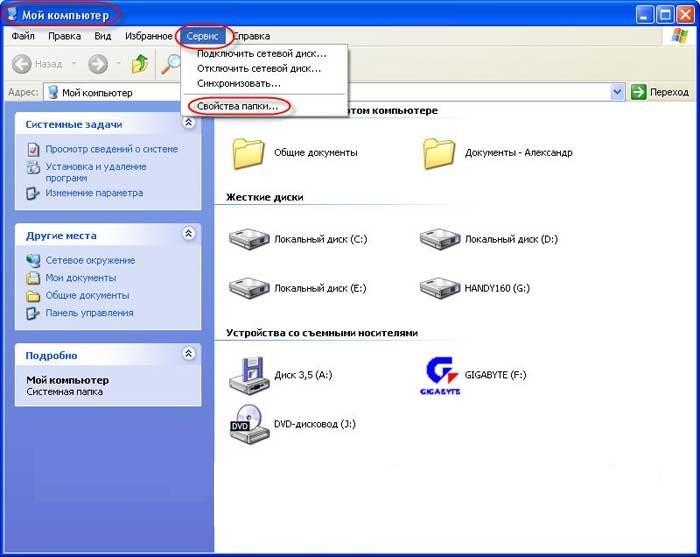Go to Сетевое окружение link
Viewport: 700px width, 557px height.
click(90, 260)
